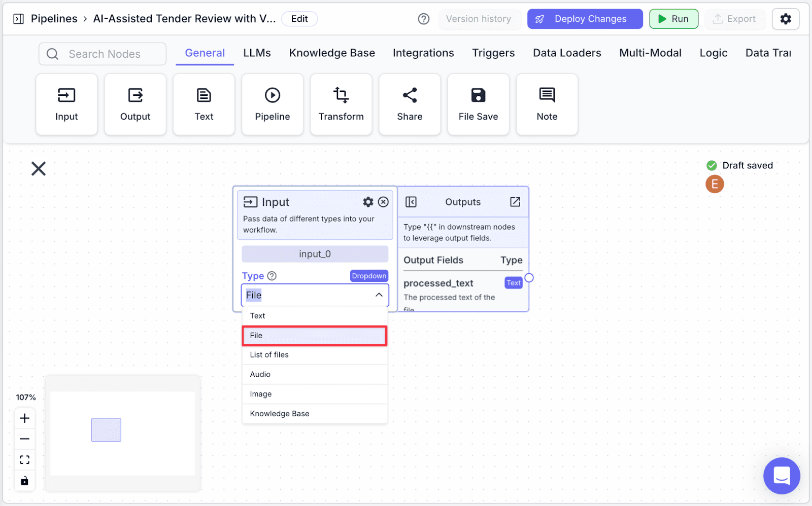Zoom in on the canvas
This screenshot has height=506, width=812.
click(x=25, y=418)
